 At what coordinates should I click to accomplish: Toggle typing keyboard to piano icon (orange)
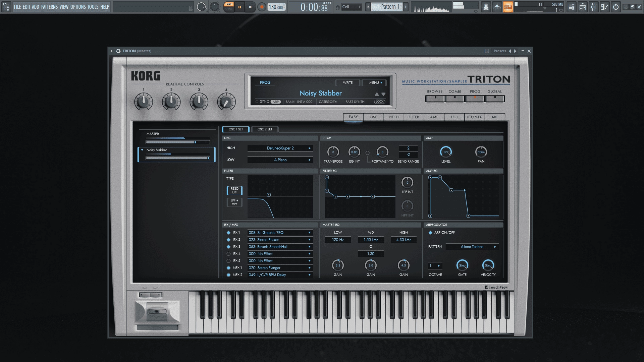[x=508, y=7]
